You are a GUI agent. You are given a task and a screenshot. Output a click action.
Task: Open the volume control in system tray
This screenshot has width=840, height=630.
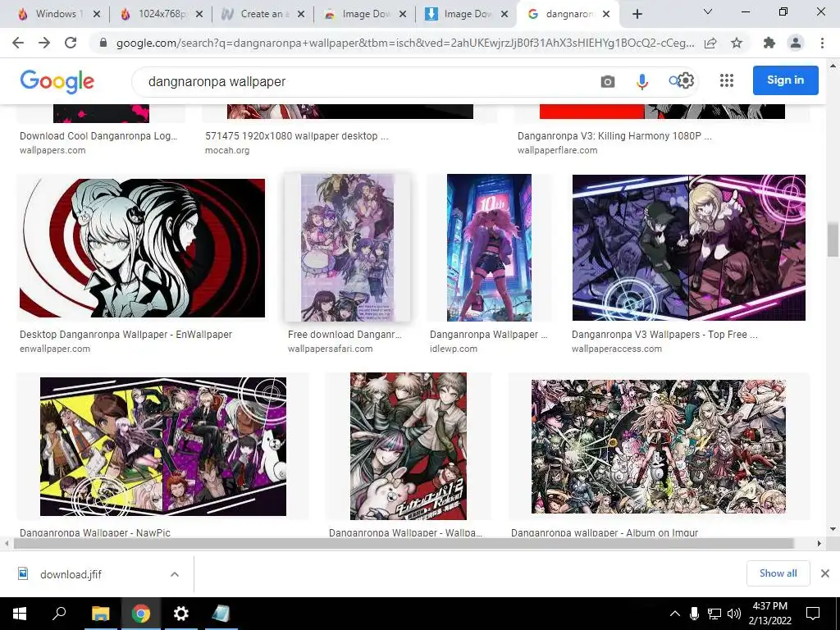click(x=734, y=614)
